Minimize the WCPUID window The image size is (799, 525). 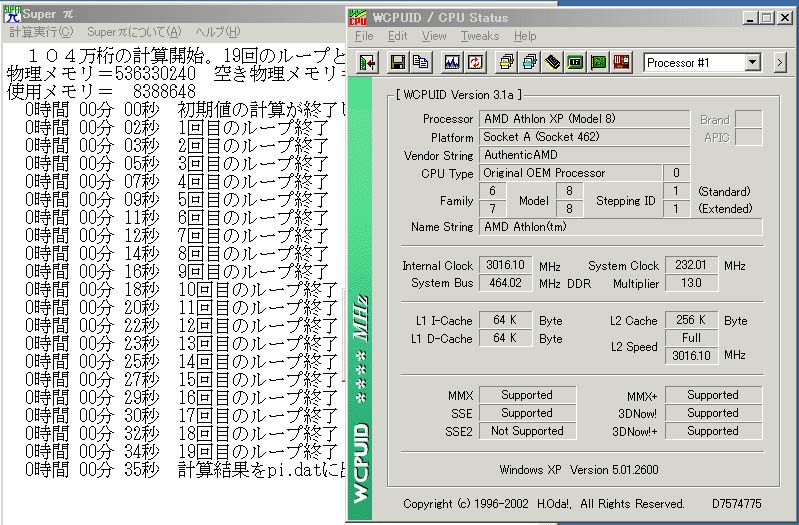point(750,18)
